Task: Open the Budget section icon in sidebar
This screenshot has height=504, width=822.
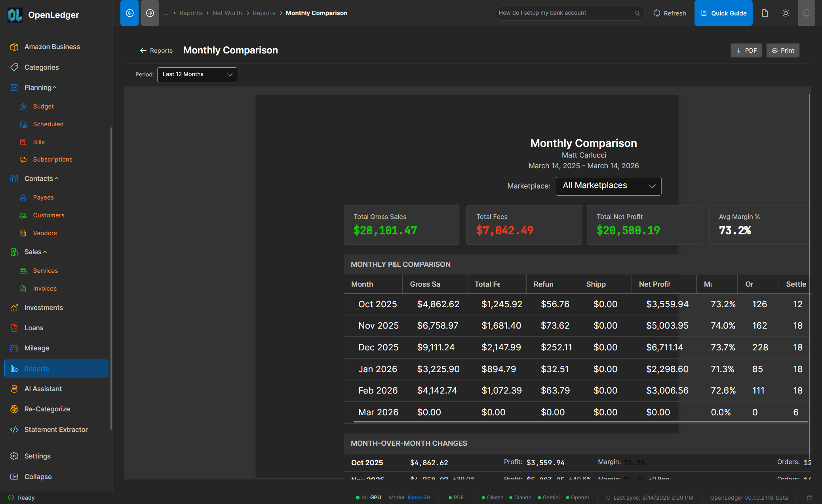Action: pyautogui.click(x=23, y=106)
